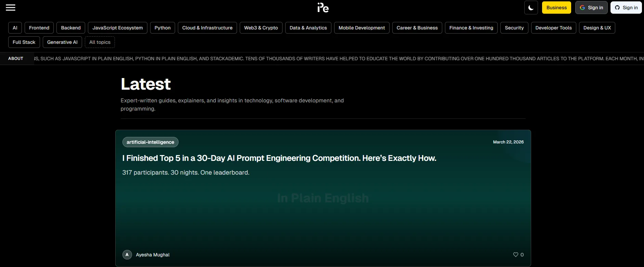Sign in with Google account
Screen dimensions: 644x267
tap(591, 8)
